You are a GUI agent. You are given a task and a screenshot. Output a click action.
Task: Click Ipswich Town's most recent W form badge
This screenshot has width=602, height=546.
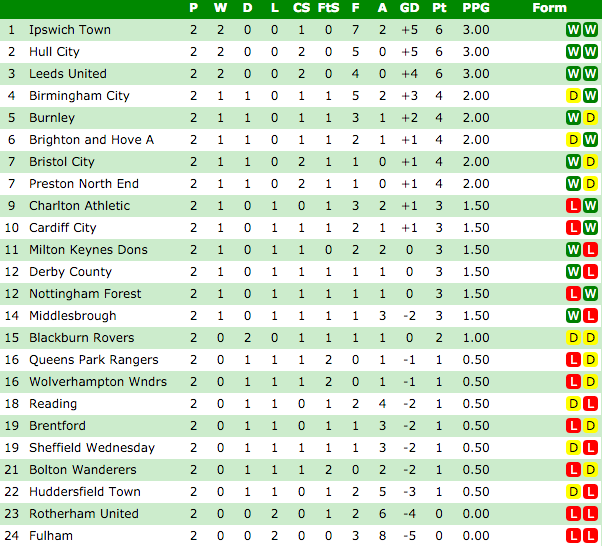coord(590,30)
